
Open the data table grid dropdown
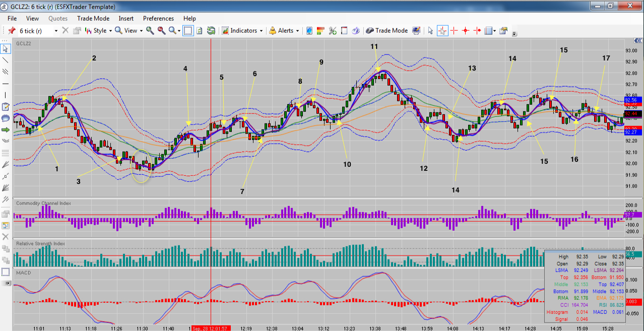click(x=490, y=31)
